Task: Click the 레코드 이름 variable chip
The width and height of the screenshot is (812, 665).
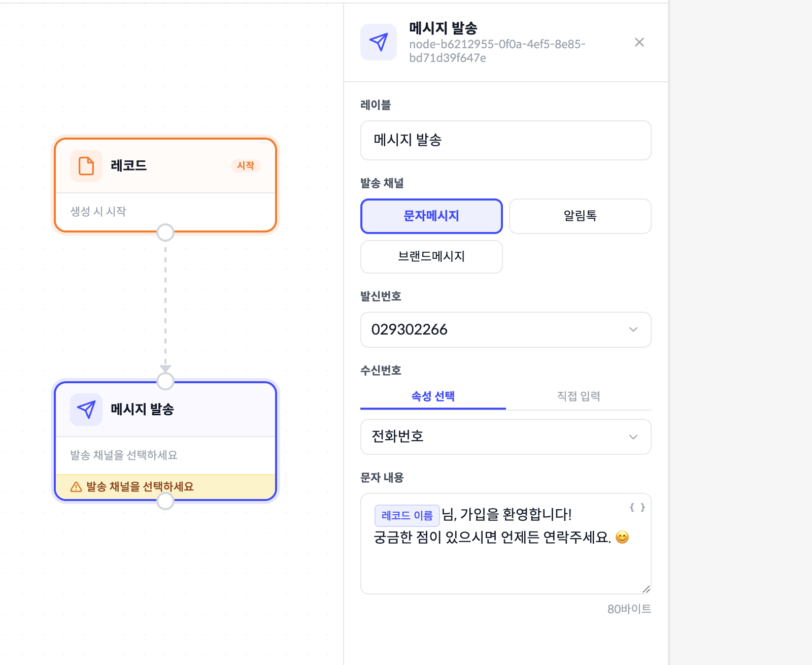Action: (x=407, y=516)
